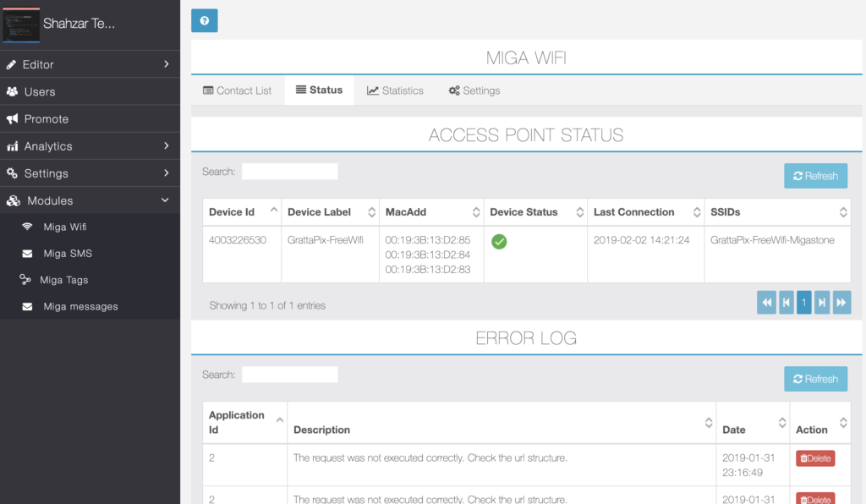Click the blue help question mark icon
866x504 pixels.
[205, 20]
